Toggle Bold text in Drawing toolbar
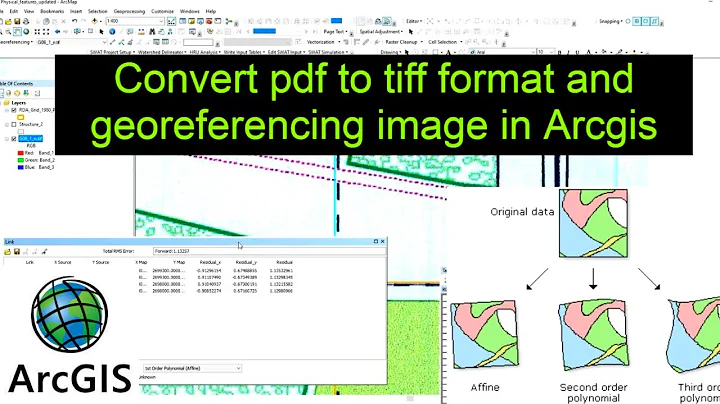 (560, 52)
